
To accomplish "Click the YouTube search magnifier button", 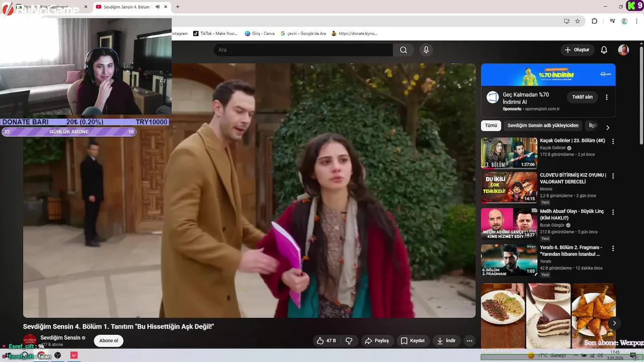I will [x=404, y=50].
